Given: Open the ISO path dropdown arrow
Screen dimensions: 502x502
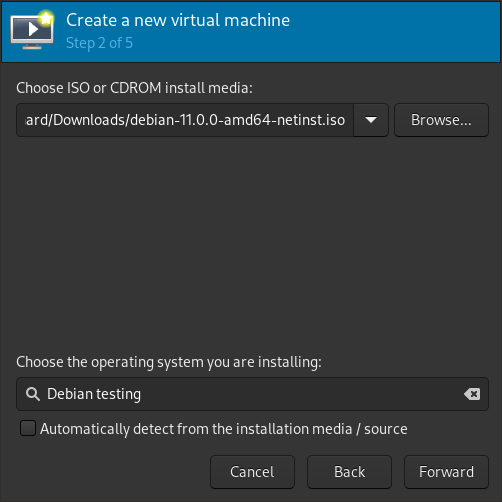Looking at the screenshot, I should (x=371, y=120).
